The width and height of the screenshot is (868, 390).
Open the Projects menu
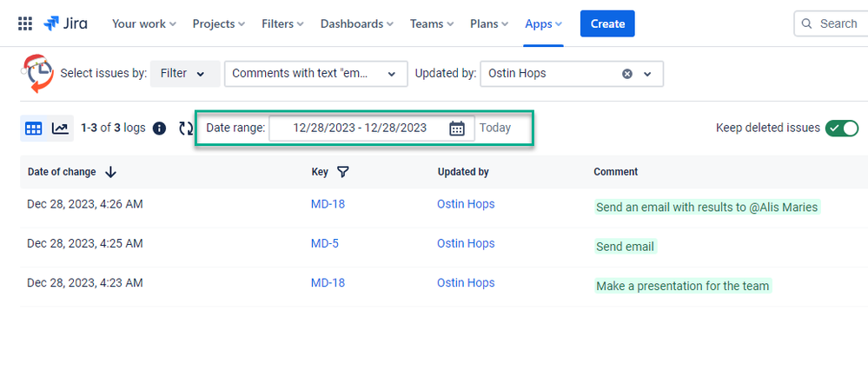(219, 23)
